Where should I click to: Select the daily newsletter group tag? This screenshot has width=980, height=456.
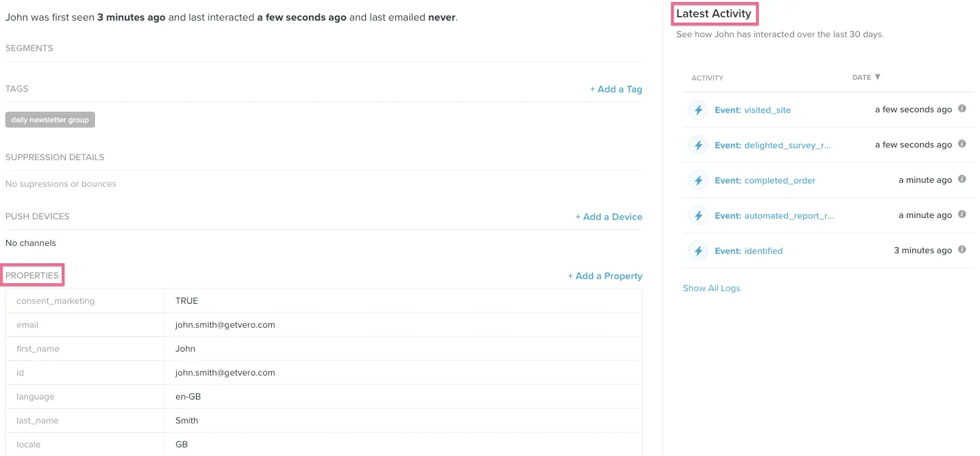click(50, 120)
